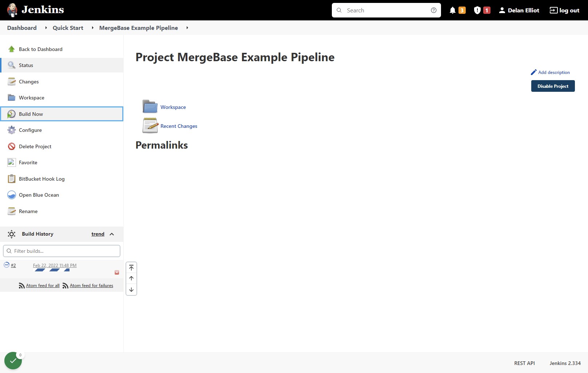Open the REST API link in footer

coord(524,363)
